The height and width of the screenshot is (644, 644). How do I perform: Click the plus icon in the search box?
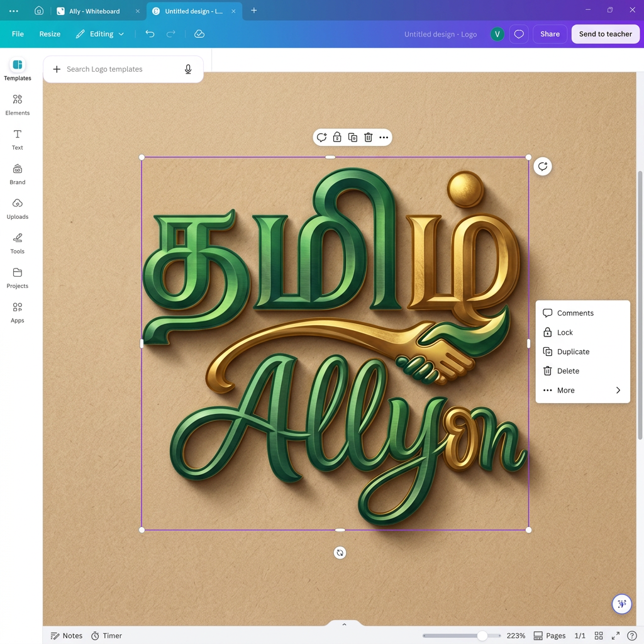pyautogui.click(x=57, y=69)
